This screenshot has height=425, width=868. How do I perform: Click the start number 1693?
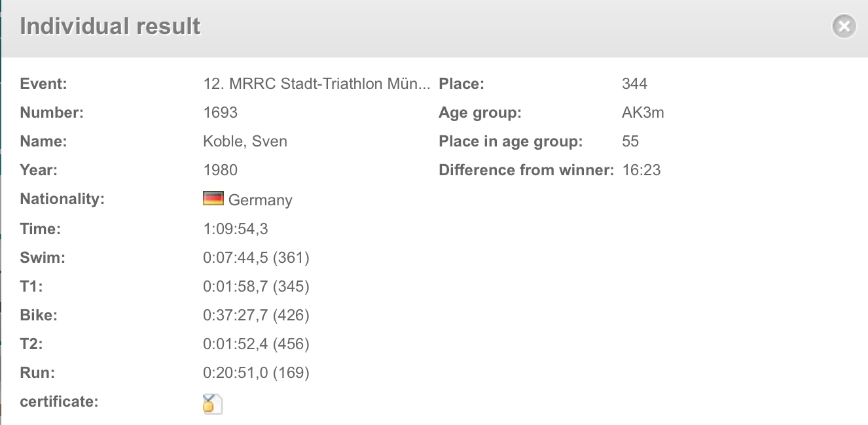click(221, 112)
